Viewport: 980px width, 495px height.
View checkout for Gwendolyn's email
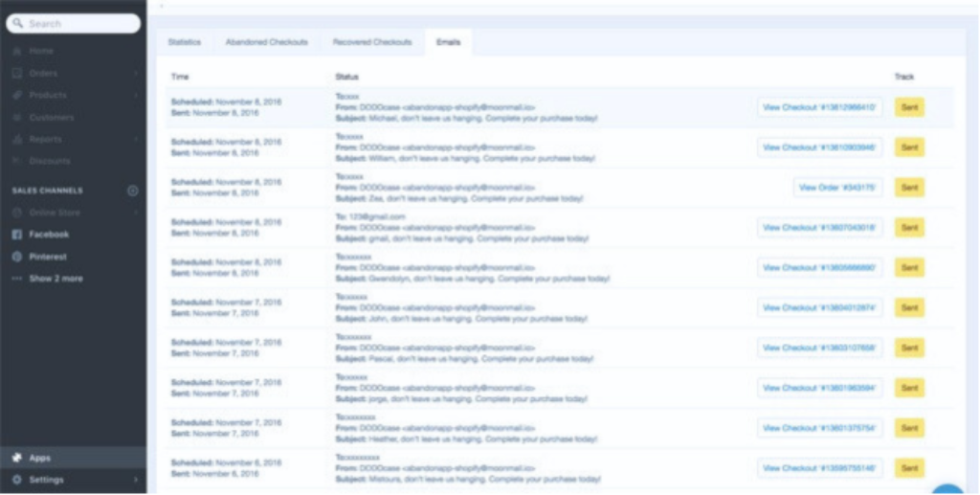tap(819, 267)
